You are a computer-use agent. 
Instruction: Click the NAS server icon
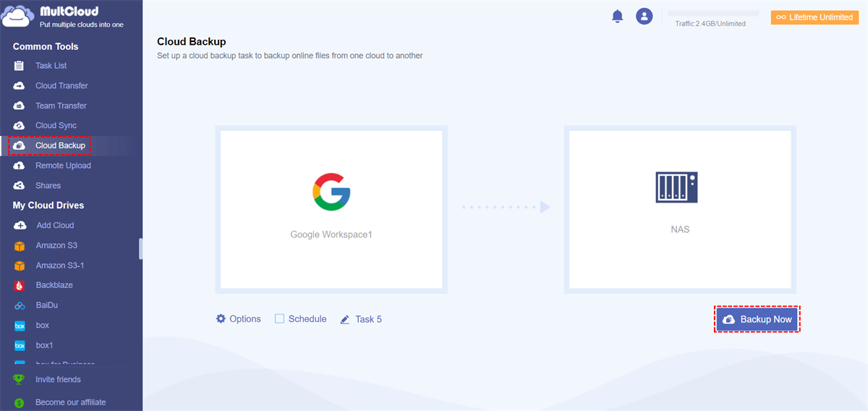click(676, 187)
